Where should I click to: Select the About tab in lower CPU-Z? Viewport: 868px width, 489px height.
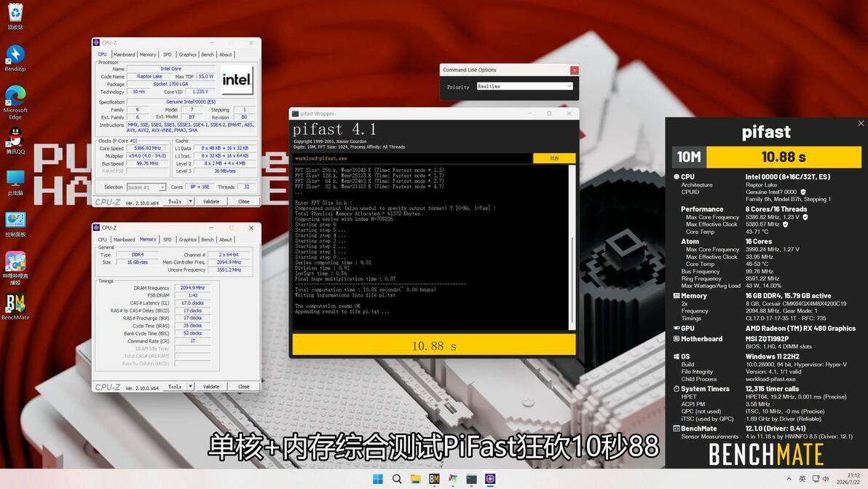(x=225, y=239)
